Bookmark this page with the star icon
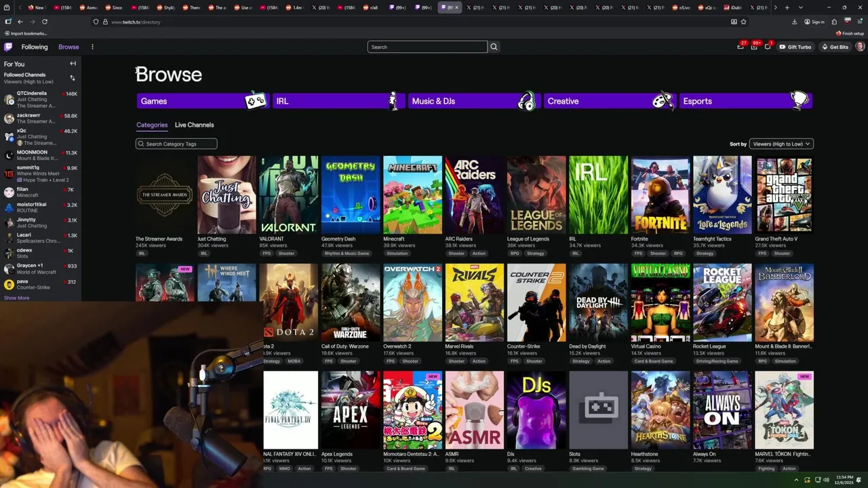 point(745,22)
